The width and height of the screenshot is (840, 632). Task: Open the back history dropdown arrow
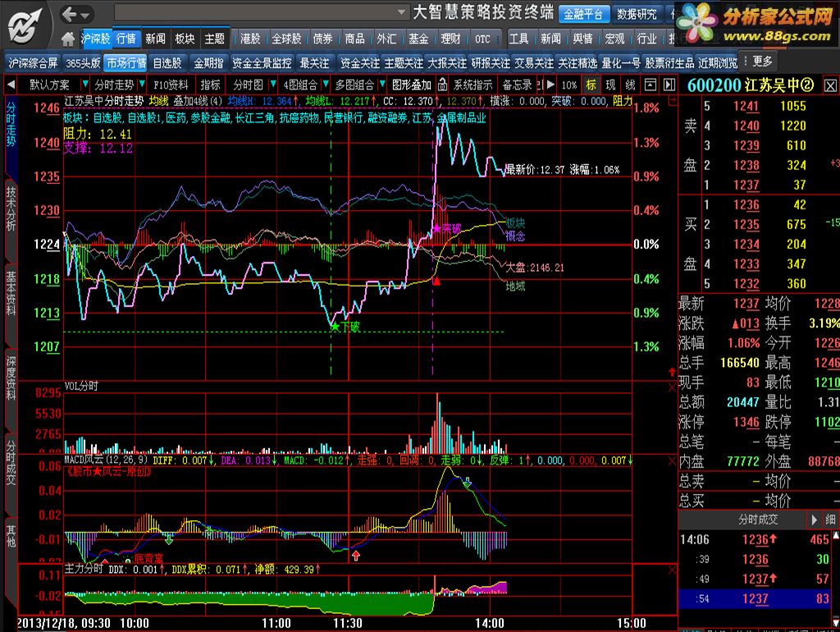point(85,16)
